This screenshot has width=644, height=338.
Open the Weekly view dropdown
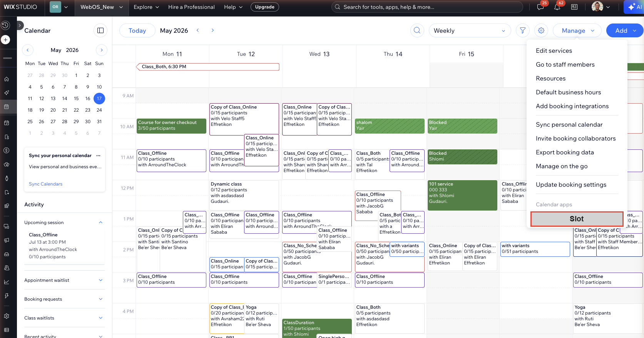pos(470,30)
